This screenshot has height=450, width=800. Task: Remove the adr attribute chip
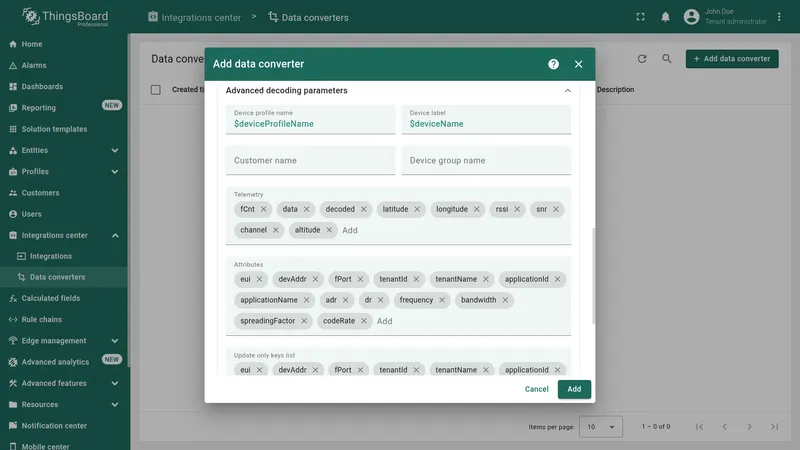point(345,300)
